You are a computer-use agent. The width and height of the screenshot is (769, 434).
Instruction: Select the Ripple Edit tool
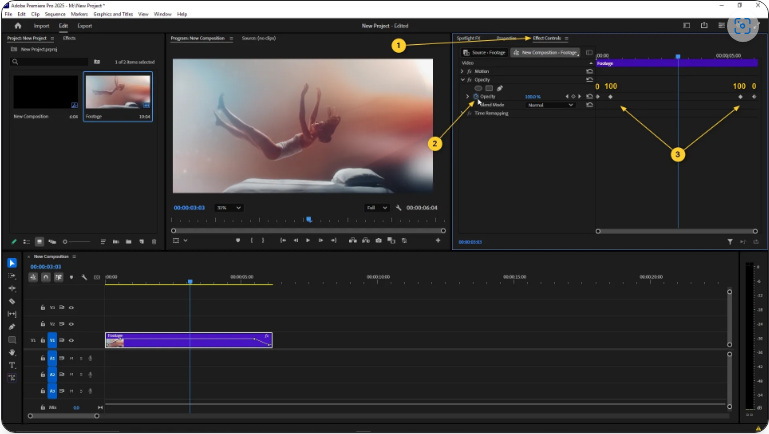tap(12, 288)
